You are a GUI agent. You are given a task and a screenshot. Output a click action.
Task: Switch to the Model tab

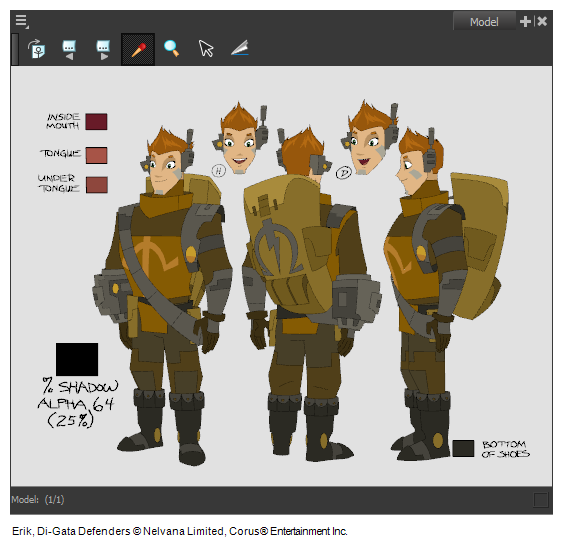tap(484, 22)
